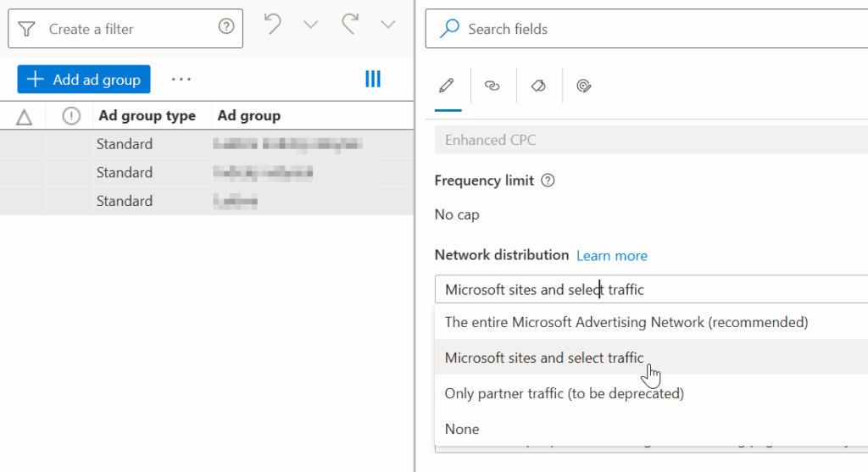This screenshot has height=472, width=868.
Task: Click the Enhanced CPC field
Action: tap(651, 140)
